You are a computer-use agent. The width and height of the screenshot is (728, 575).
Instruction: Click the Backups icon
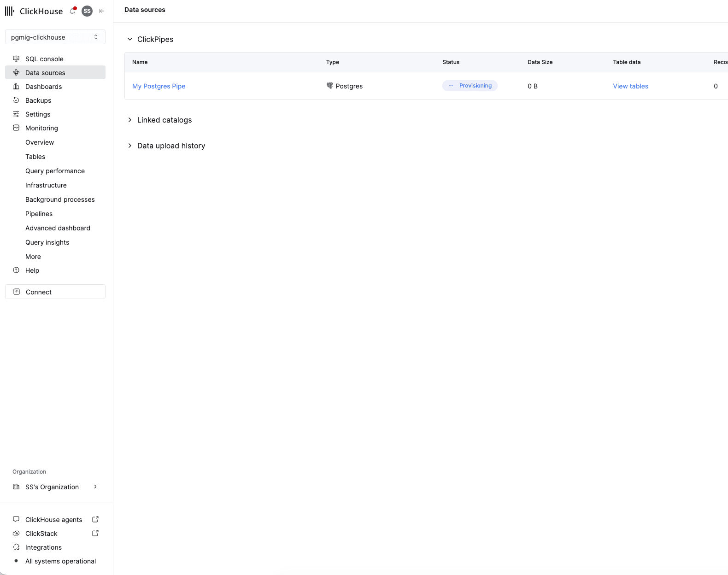click(16, 100)
